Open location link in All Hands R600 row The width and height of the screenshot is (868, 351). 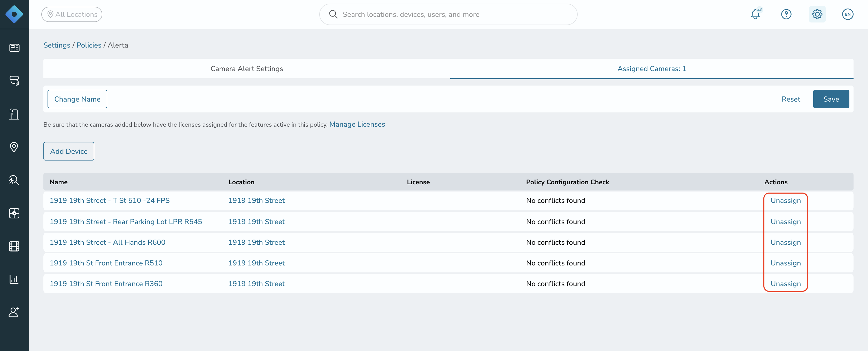[257, 242]
